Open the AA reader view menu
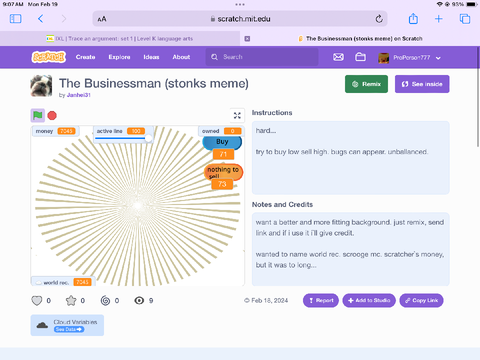 pos(102,19)
